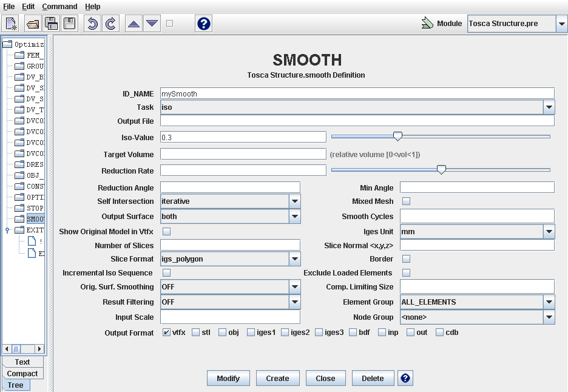
Task: Click the Undo arrow icon
Action: click(92, 24)
